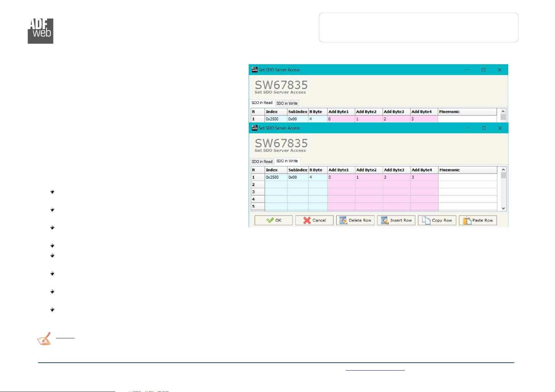Click empty Add Byte1 cell of row 4
Screen dimensions: 555x392
(x=341, y=199)
